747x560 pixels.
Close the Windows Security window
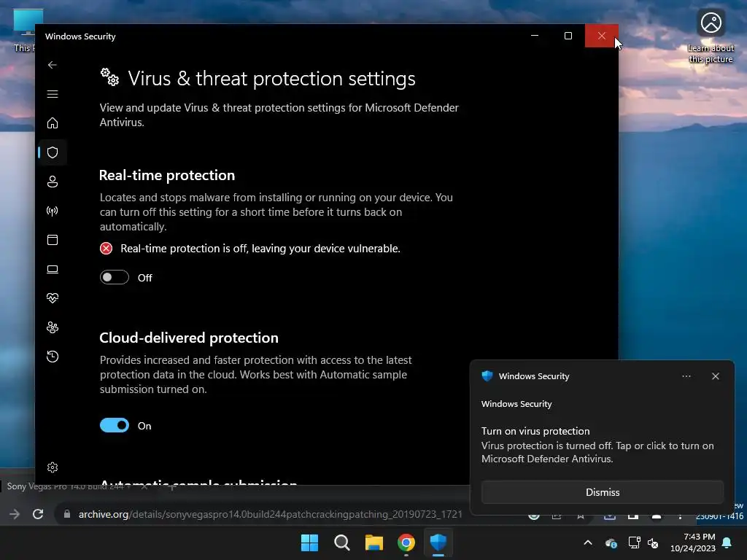[x=602, y=36]
